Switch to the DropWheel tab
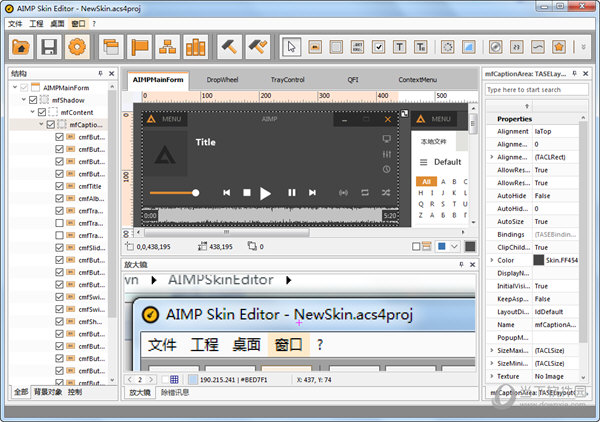 tap(222, 80)
